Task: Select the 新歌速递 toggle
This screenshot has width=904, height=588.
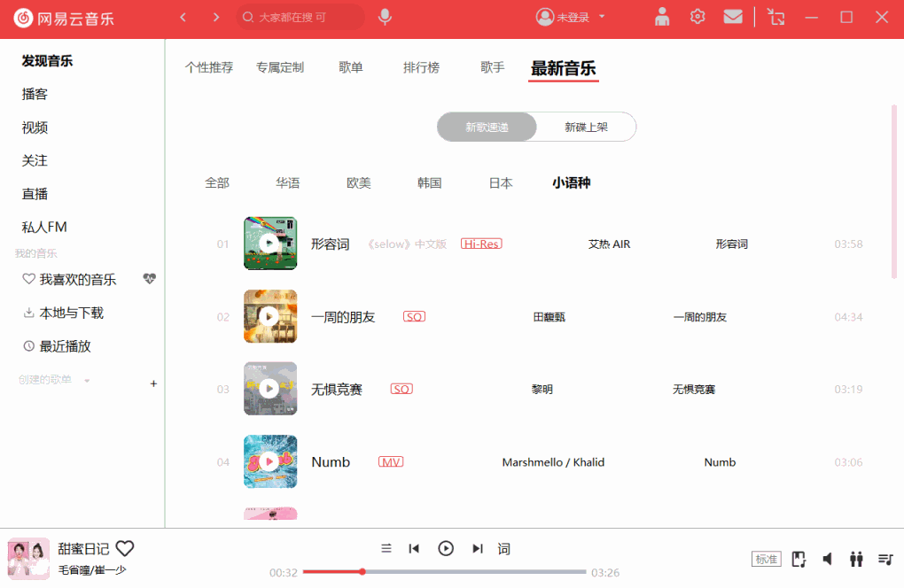Action: tap(487, 128)
